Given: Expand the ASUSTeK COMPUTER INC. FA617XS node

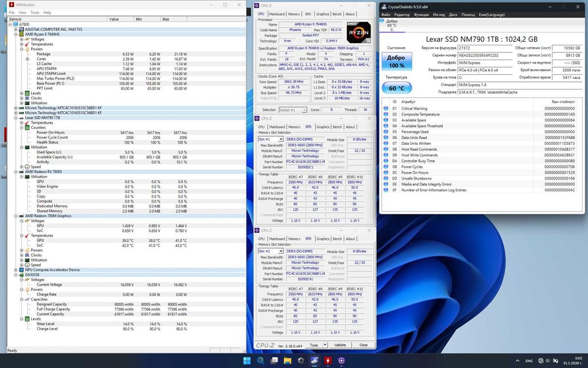Looking at the screenshot, I should [x=16, y=29].
